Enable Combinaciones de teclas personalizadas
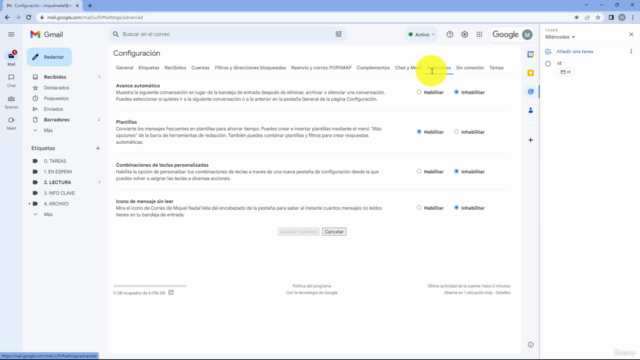The width and height of the screenshot is (640, 360). click(419, 171)
